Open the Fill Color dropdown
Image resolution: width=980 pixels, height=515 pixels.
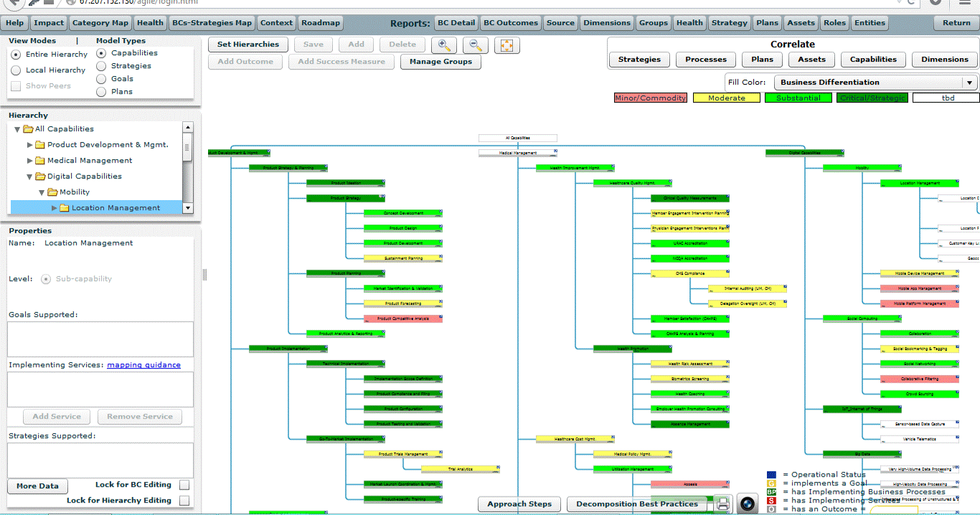pos(970,82)
